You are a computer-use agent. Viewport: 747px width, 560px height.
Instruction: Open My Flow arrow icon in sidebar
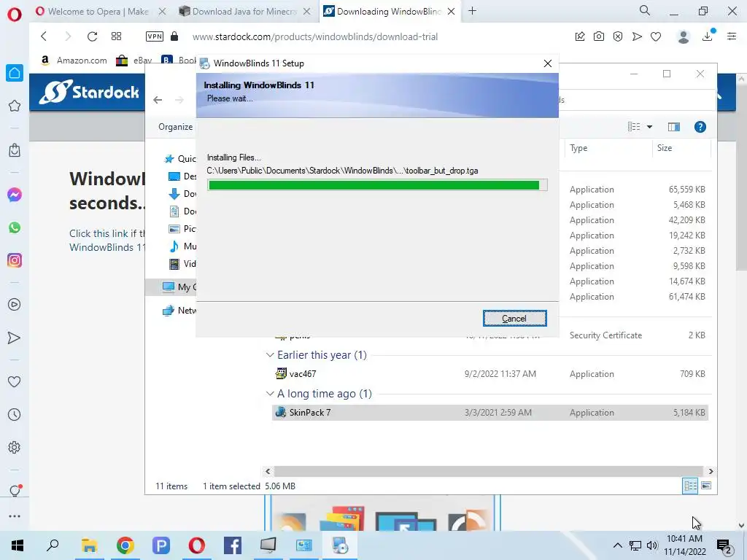(15, 338)
